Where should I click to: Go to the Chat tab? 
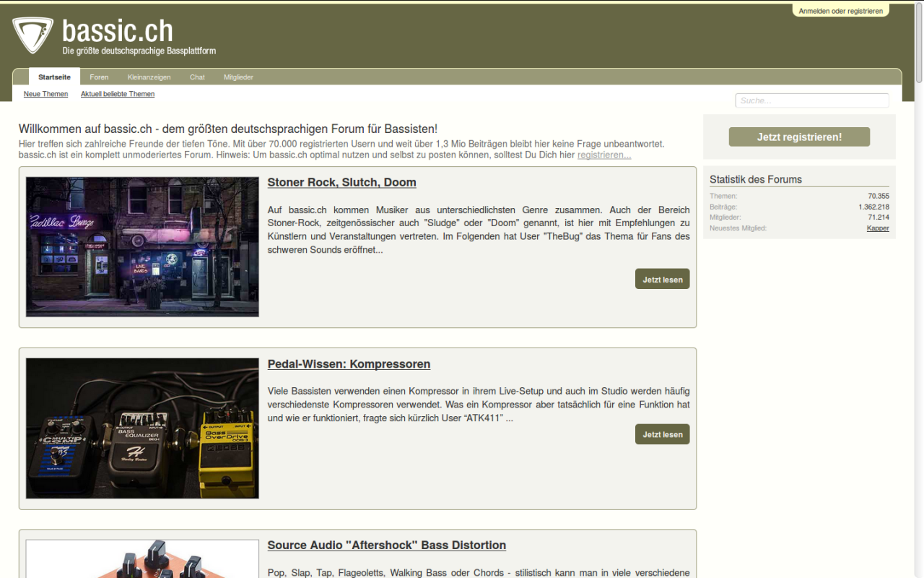click(x=197, y=77)
